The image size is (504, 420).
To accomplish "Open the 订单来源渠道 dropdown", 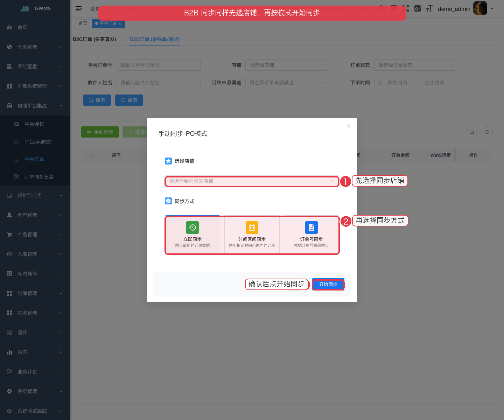I will coord(287,83).
